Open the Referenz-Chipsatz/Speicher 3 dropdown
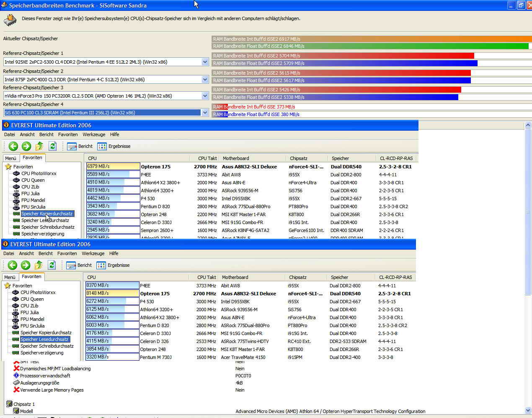Viewport: 532px width, 418px height. coord(205,96)
